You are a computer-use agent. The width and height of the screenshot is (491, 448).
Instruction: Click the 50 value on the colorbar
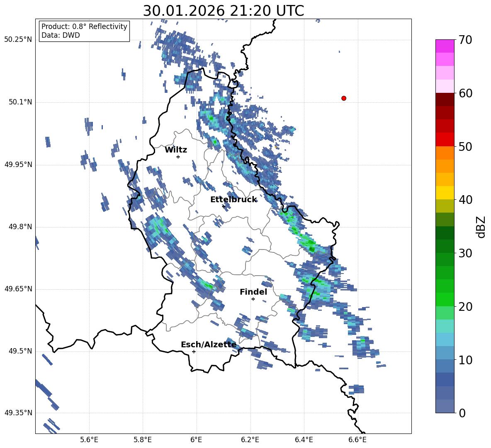point(465,147)
